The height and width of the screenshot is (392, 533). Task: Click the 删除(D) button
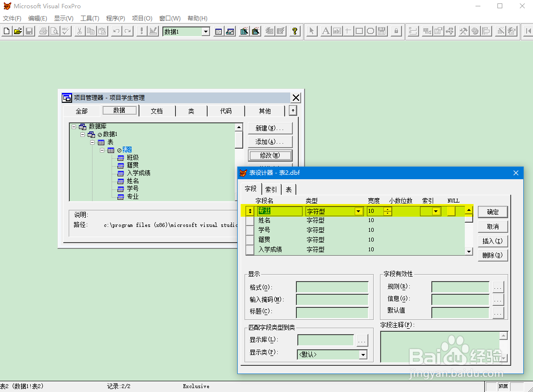click(x=493, y=256)
